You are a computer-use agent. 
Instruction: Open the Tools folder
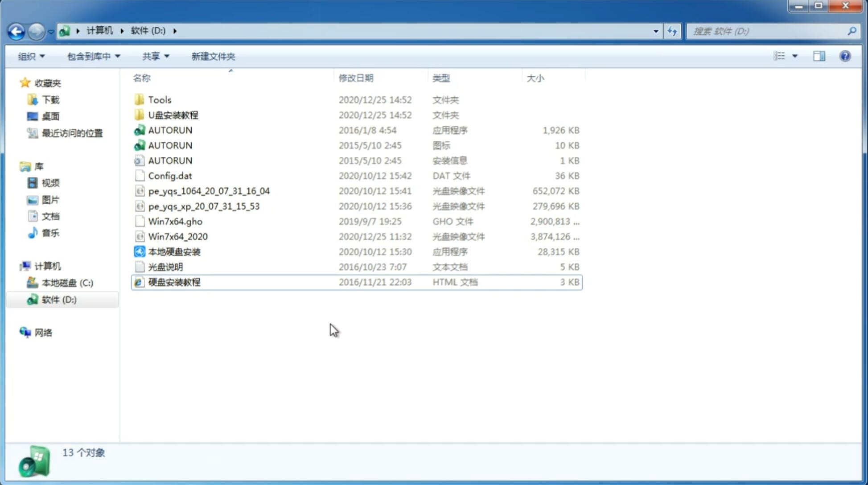[x=160, y=99]
